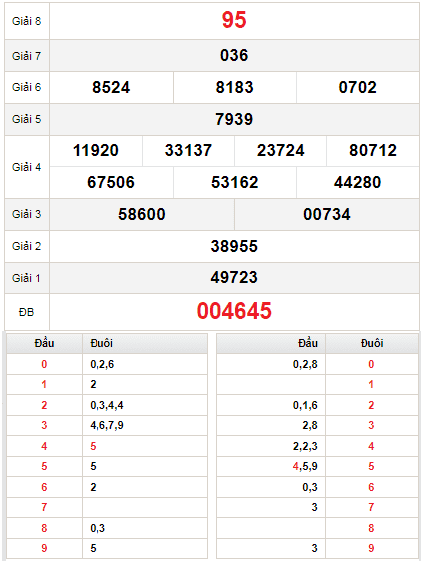Click red Đuôi digit 1 in right table
Screen dimensions: 422x561
point(371,384)
